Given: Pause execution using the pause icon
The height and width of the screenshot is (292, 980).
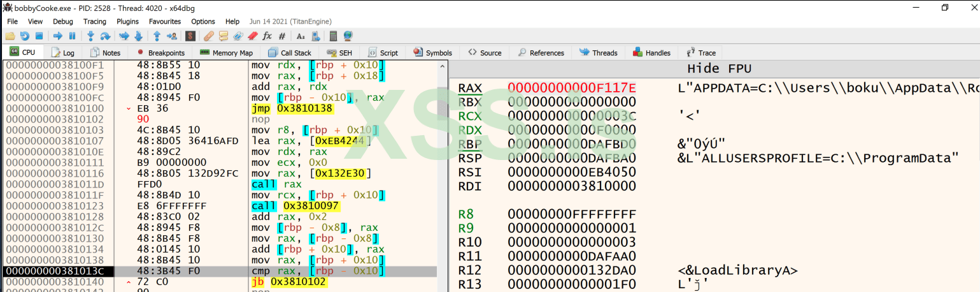Looking at the screenshot, I should 72,36.
